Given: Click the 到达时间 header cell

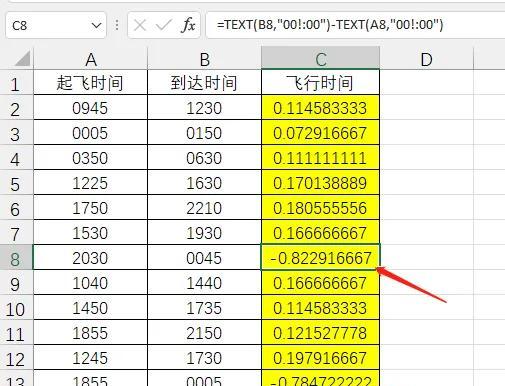Looking at the screenshot, I should (204, 82).
